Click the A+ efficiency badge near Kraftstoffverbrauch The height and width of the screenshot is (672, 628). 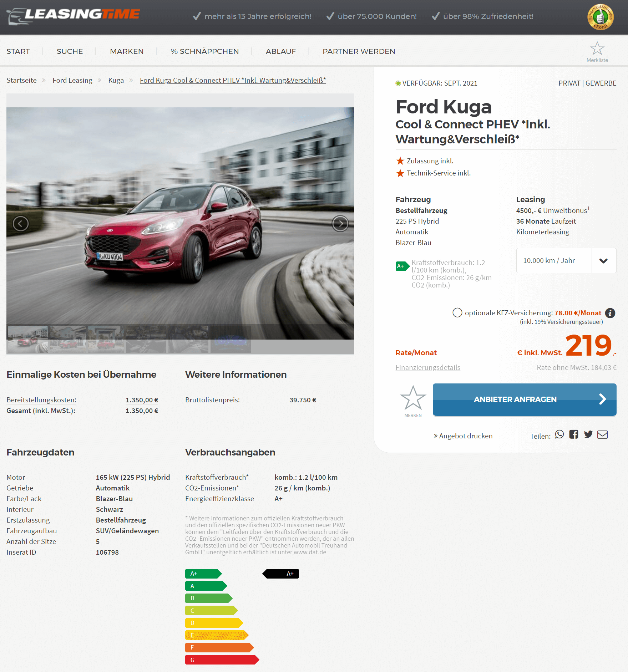(402, 266)
